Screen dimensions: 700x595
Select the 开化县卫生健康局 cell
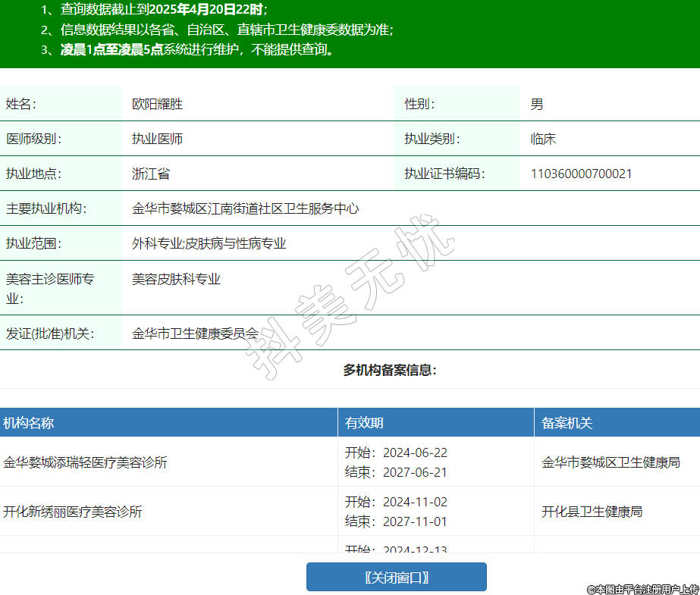[592, 512]
